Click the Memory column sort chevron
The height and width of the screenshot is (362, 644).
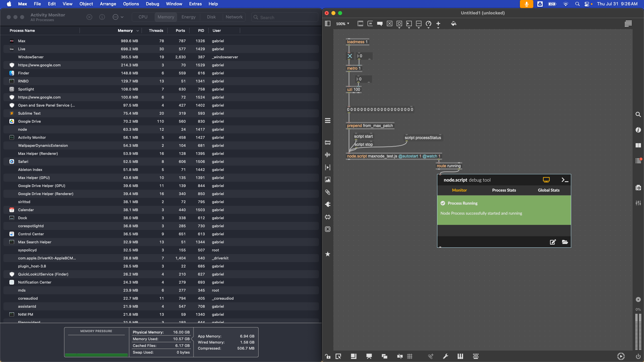point(138,31)
